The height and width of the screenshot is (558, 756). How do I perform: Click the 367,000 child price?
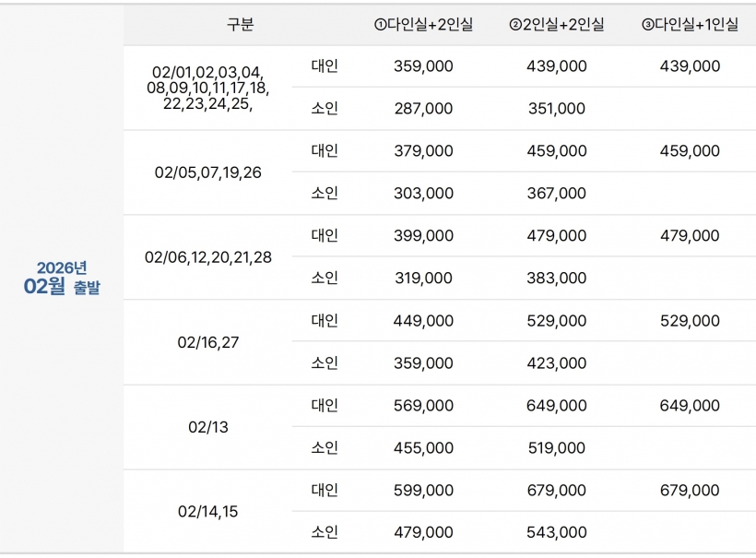[556, 194]
